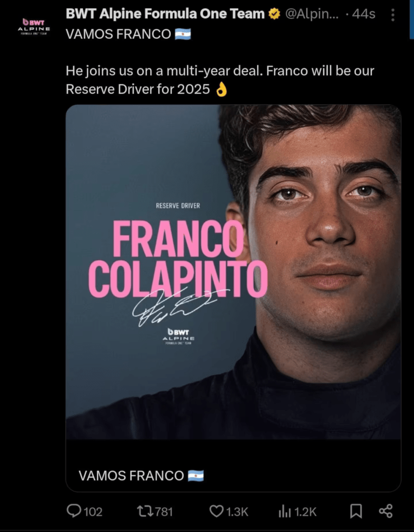Open the 44s post timestamp
Image resolution: width=414 pixels, height=532 pixels.
364,14
